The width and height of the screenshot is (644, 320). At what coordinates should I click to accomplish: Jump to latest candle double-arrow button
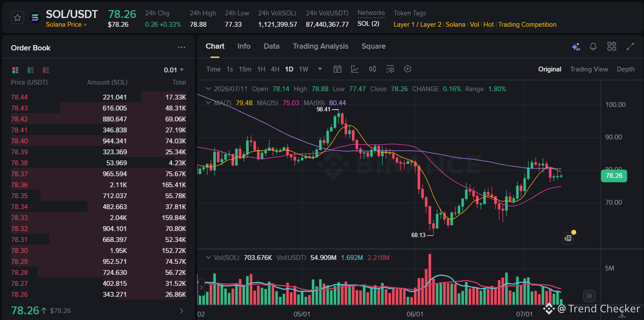tap(589, 296)
